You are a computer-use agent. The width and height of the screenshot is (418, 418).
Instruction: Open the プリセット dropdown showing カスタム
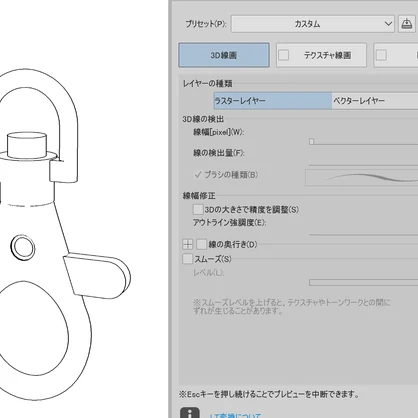tap(313, 24)
